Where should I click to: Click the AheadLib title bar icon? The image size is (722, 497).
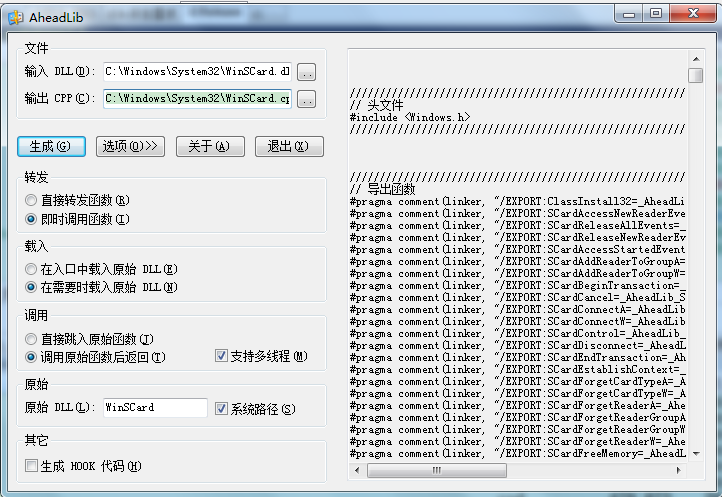[x=16, y=18]
